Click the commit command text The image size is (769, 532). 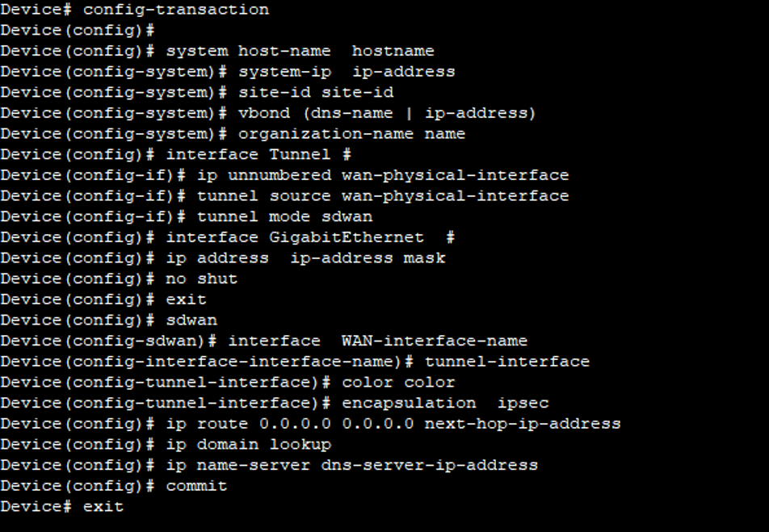tap(196, 485)
